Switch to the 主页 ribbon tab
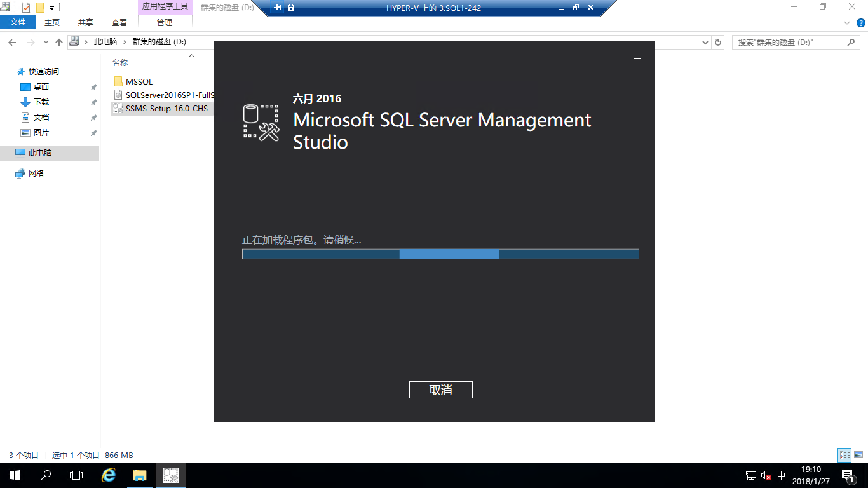Viewport: 868px width, 488px height. 52,22
